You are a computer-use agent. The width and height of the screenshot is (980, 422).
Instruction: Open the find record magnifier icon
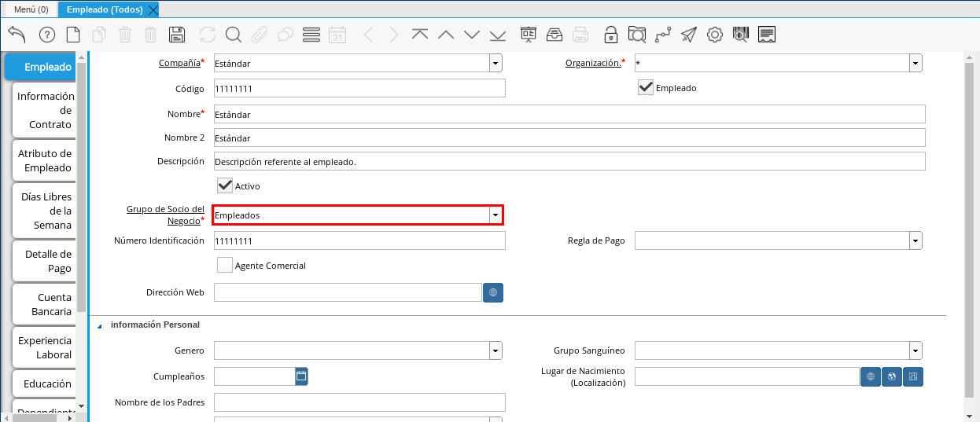coord(234,35)
